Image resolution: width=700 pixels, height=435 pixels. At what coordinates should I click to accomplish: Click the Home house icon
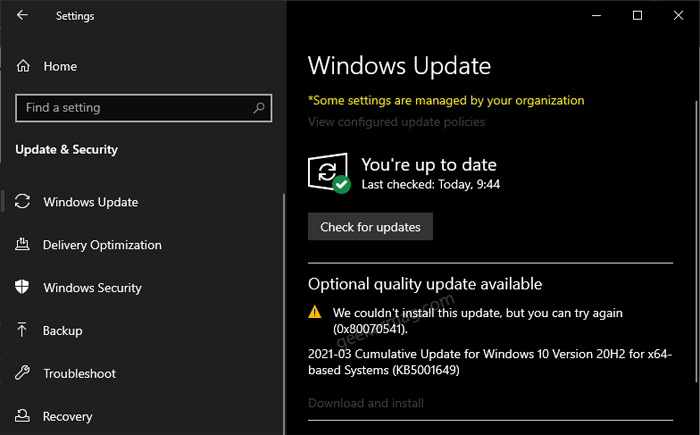pyautogui.click(x=23, y=66)
